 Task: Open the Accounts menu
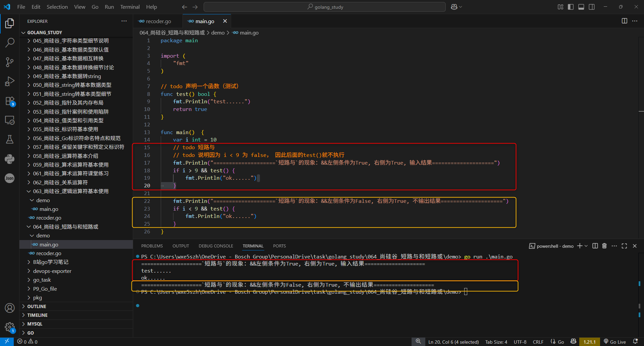pos(10,308)
